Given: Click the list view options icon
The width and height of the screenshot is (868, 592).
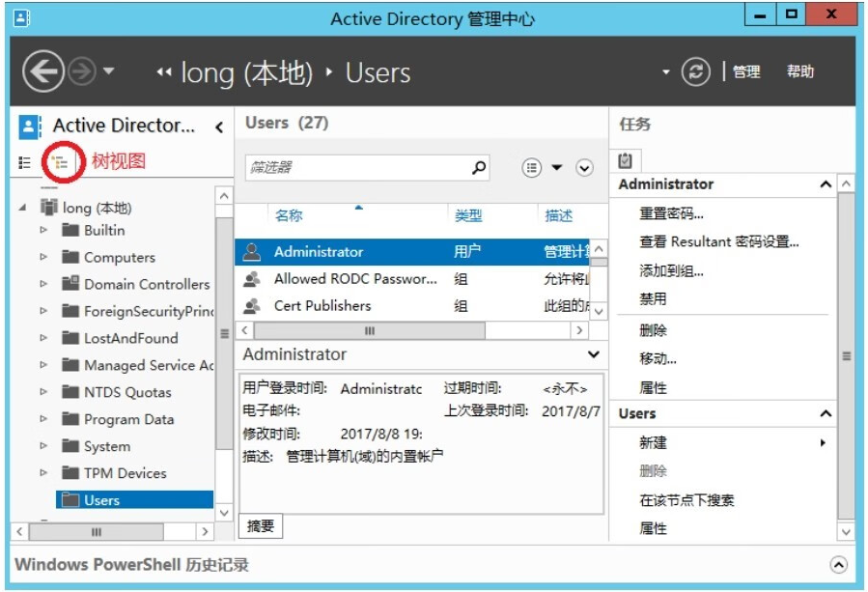Looking at the screenshot, I should pos(531,167).
